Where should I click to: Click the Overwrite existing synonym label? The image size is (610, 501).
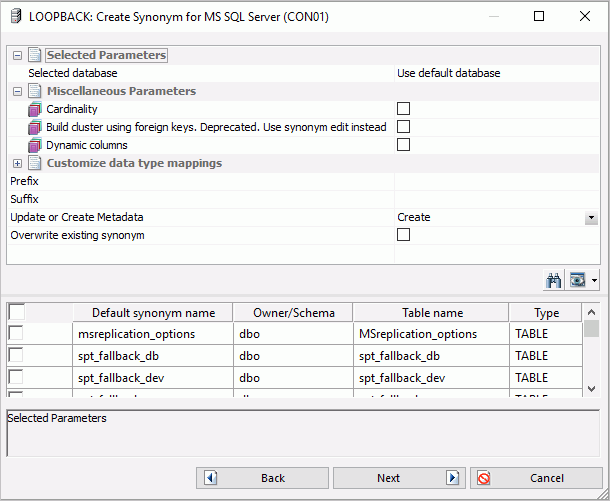(77, 235)
